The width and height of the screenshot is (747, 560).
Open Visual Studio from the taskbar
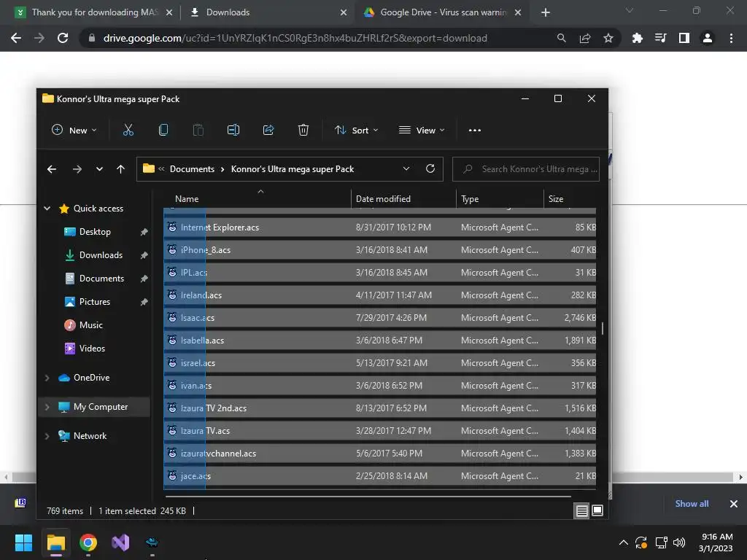pyautogui.click(x=120, y=542)
